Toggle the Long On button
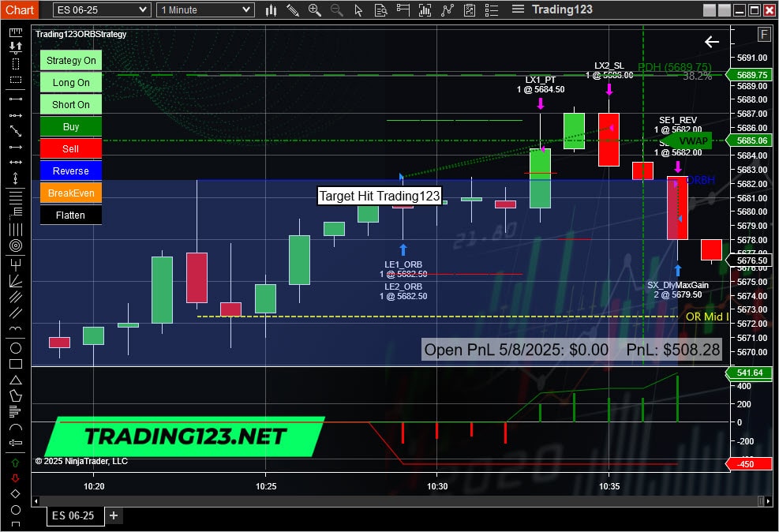This screenshot has width=779, height=532. [70, 82]
